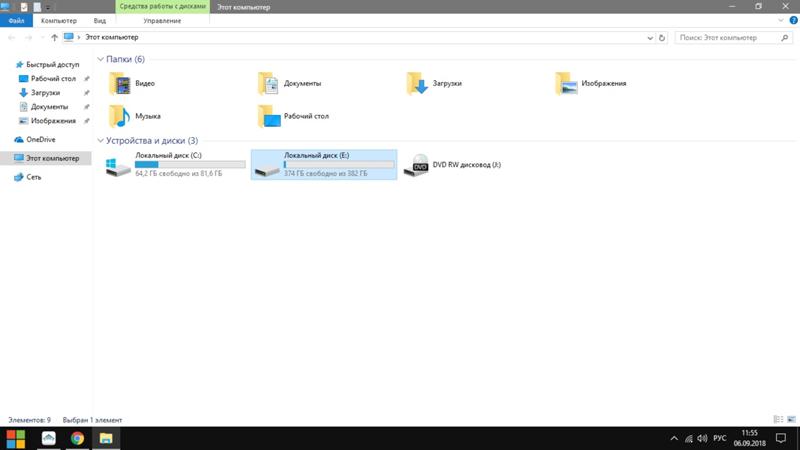The height and width of the screenshot is (450, 800).
Task: Open the Файл menu
Action: (x=16, y=20)
